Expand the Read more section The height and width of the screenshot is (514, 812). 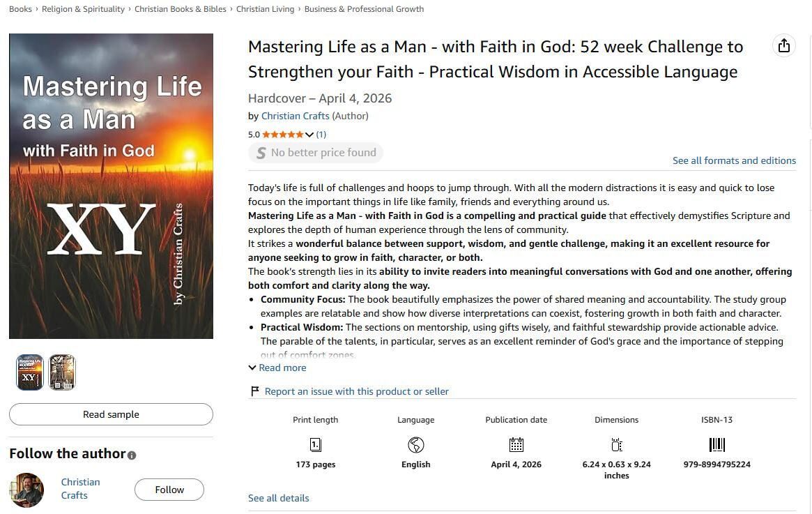click(277, 367)
